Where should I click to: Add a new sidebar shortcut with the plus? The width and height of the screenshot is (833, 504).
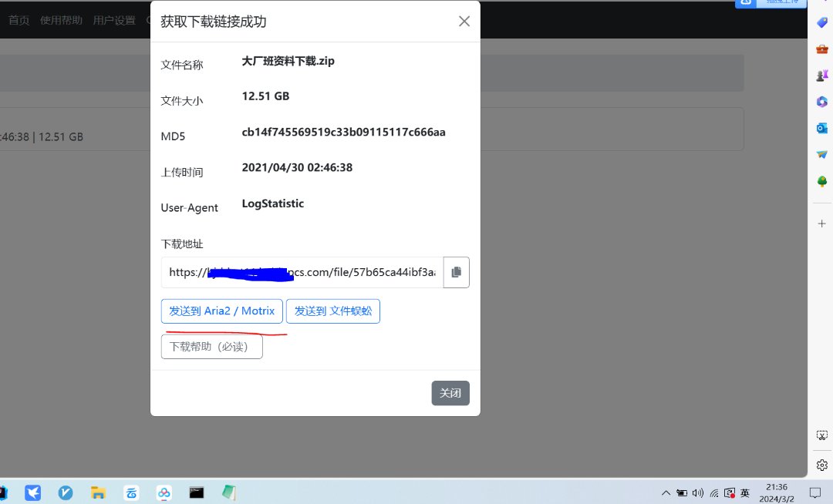821,223
